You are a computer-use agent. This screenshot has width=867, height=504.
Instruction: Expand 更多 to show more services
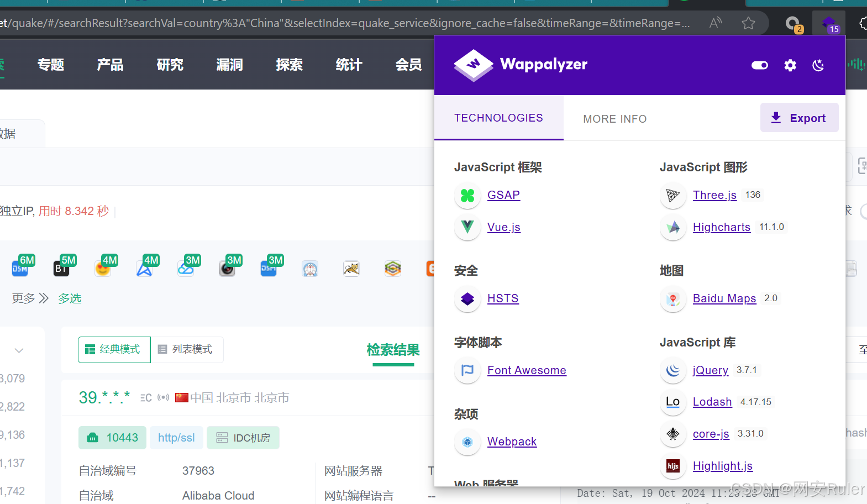pyautogui.click(x=30, y=298)
